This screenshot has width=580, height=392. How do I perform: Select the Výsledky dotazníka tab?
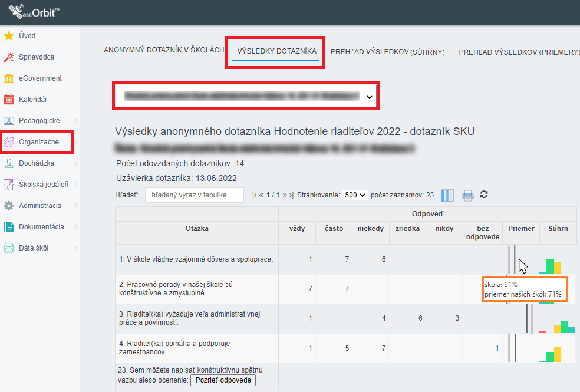pos(276,51)
